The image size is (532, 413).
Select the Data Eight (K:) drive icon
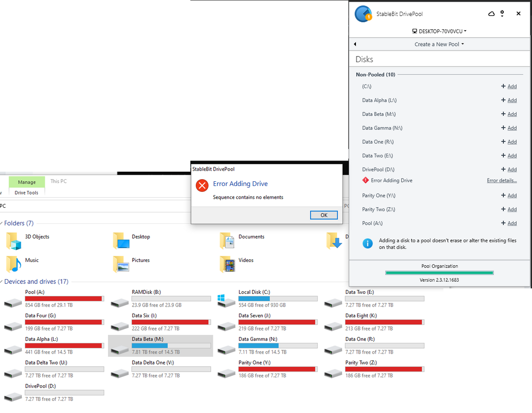point(333,326)
